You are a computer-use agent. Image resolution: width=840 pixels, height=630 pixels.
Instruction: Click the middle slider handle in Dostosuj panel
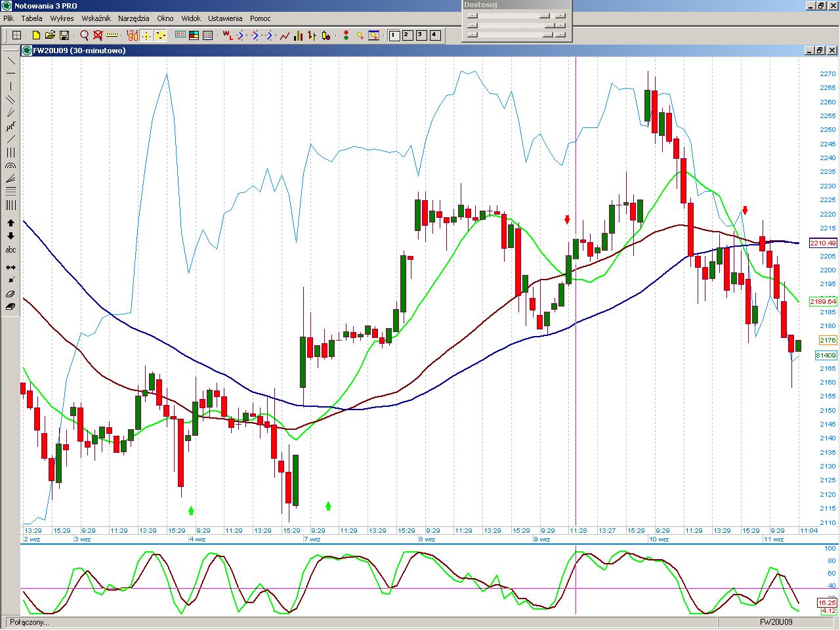(549, 25)
